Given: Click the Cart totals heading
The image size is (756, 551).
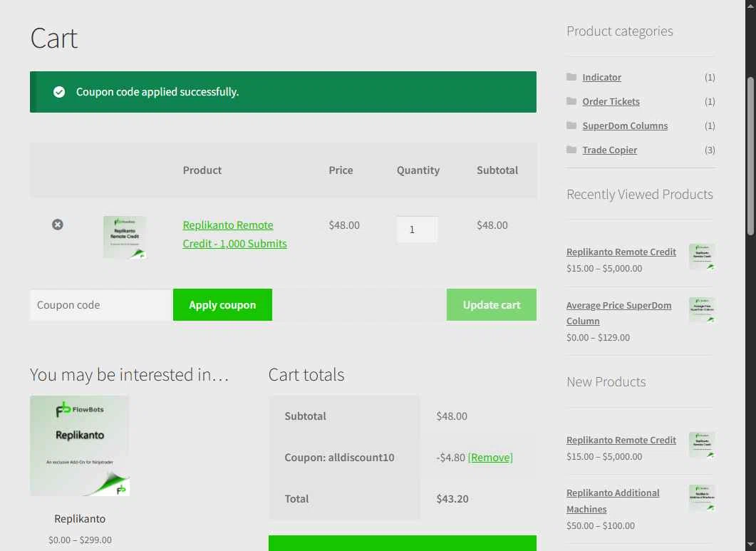Looking at the screenshot, I should point(306,374).
